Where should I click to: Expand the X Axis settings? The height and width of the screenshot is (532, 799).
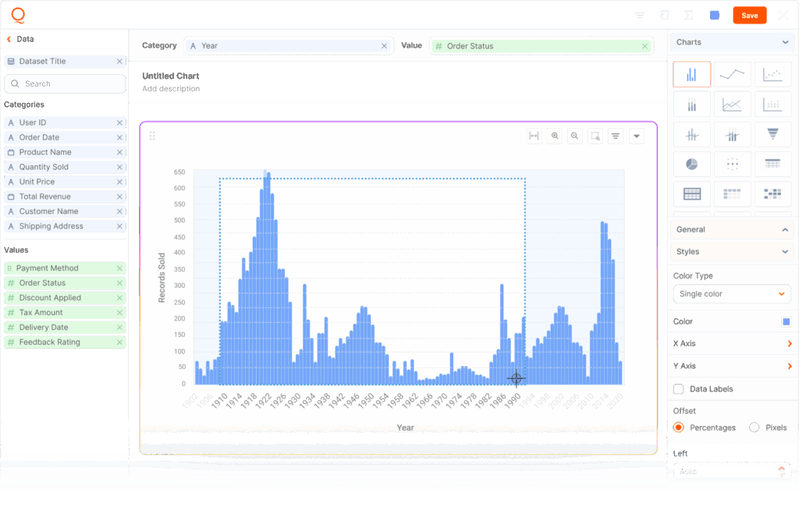tap(732, 343)
